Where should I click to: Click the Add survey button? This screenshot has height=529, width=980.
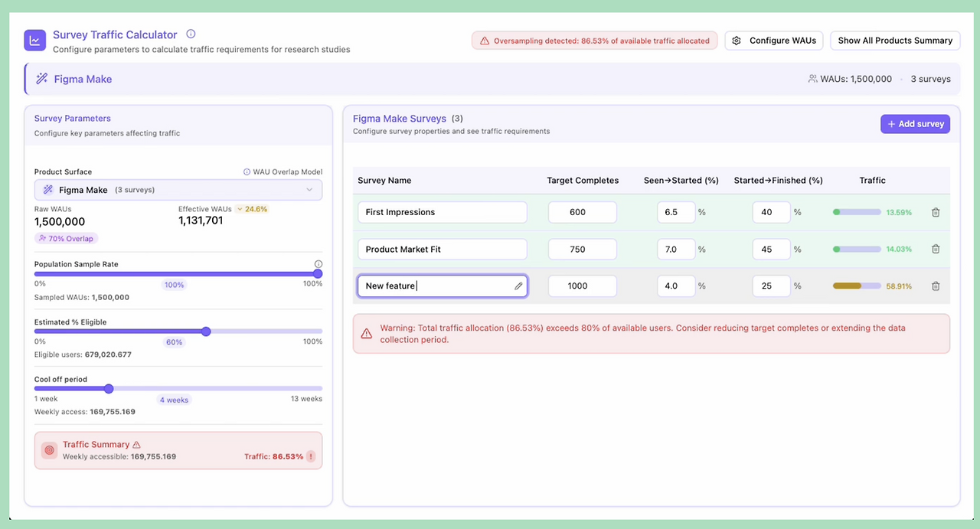point(915,124)
